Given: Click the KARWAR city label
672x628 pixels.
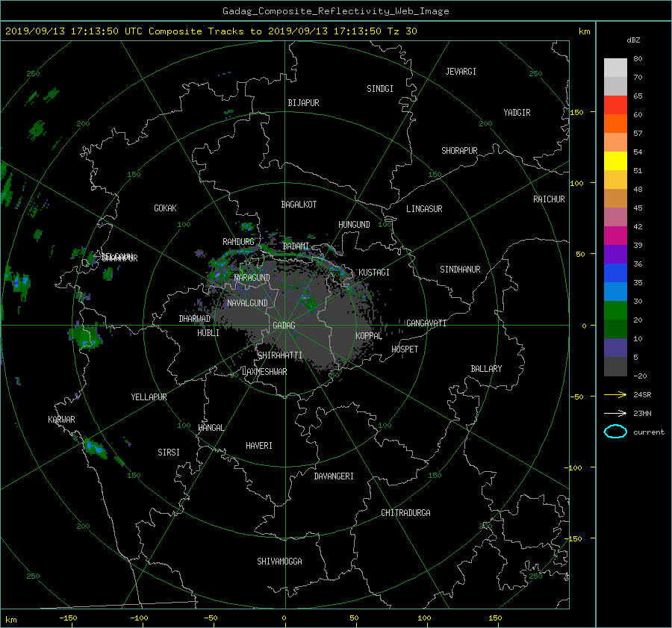Looking at the screenshot, I should tap(61, 419).
